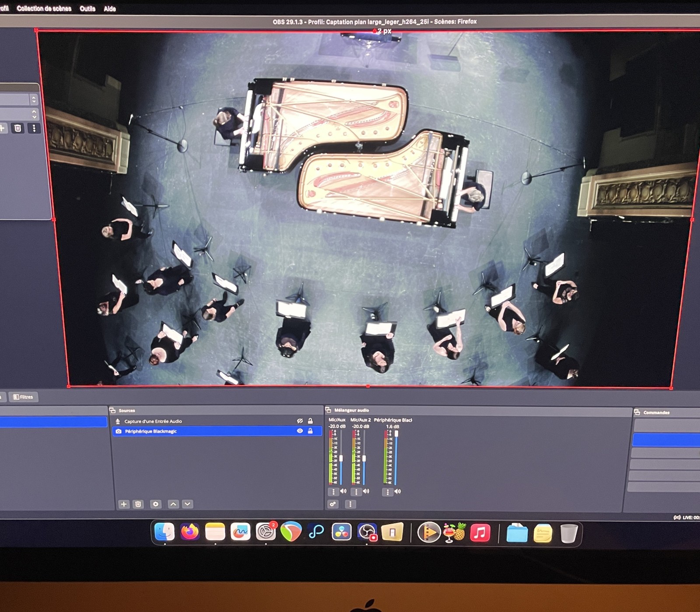The width and height of the screenshot is (700, 612).
Task: Open audio mixer panel three-dot menu
Action: point(350,504)
